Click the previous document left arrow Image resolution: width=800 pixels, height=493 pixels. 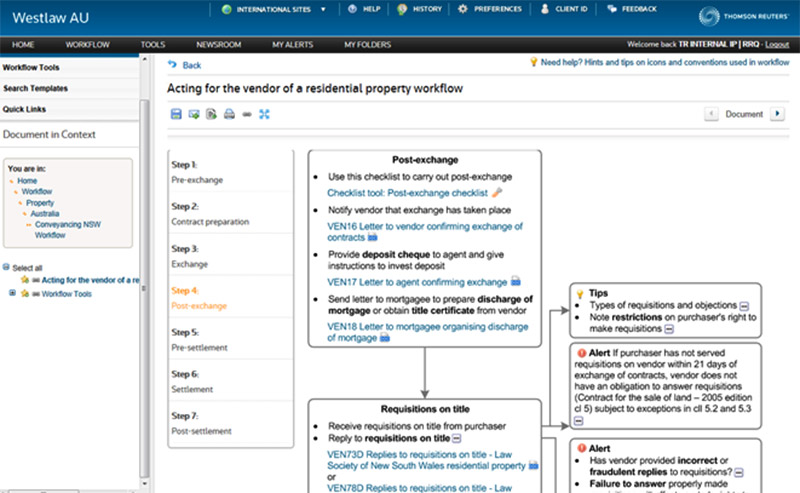click(x=711, y=114)
